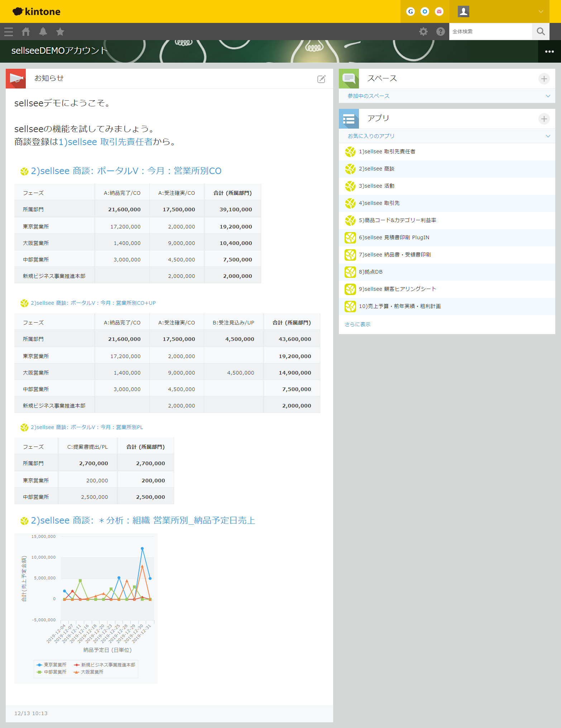The height and width of the screenshot is (728, 561).
Task: Open settings gear icon
Action: point(423,32)
